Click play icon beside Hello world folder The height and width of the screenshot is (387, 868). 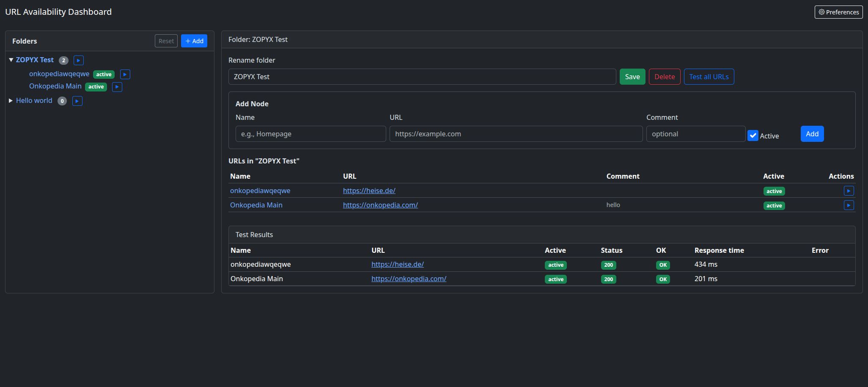[77, 101]
